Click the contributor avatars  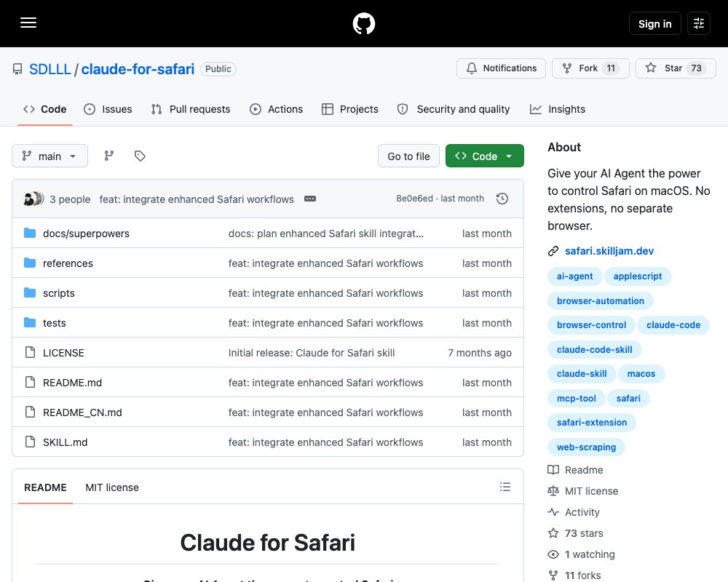[33, 199]
